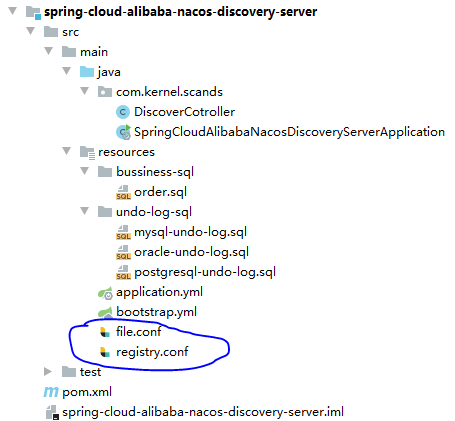The height and width of the screenshot is (421, 455).
Task: Select the resources folder label
Action: 126,152
